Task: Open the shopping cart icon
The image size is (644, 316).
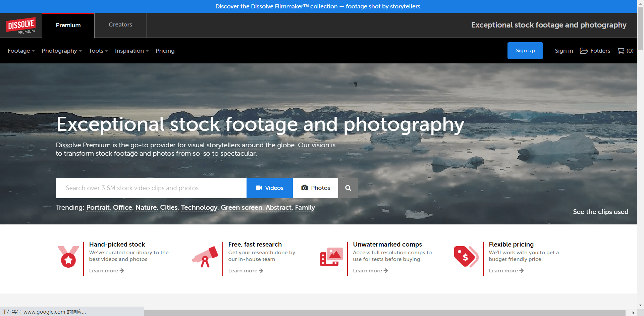Action: (621, 51)
